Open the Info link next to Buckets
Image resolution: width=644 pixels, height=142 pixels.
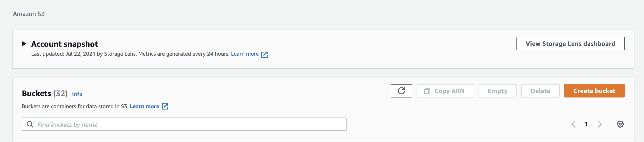click(77, 94)
